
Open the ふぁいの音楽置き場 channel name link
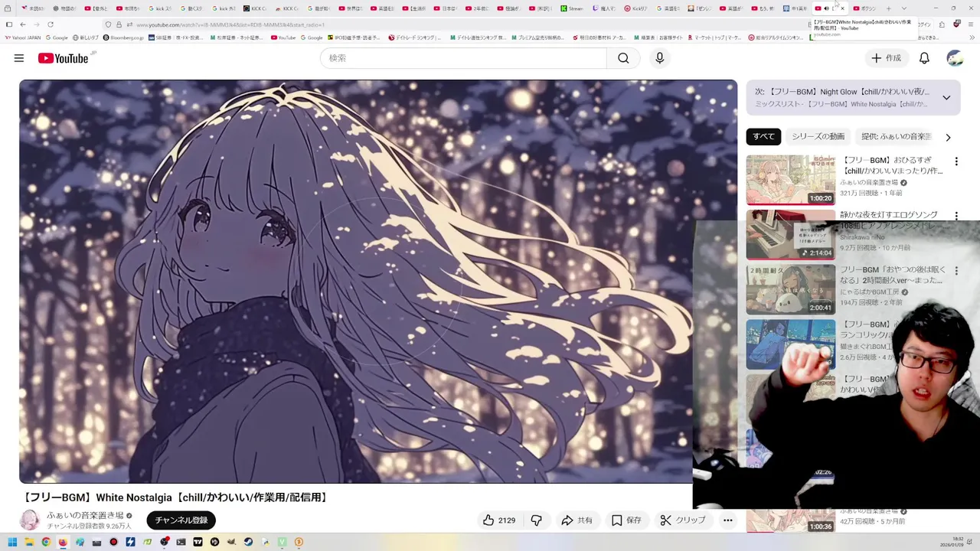85,516
